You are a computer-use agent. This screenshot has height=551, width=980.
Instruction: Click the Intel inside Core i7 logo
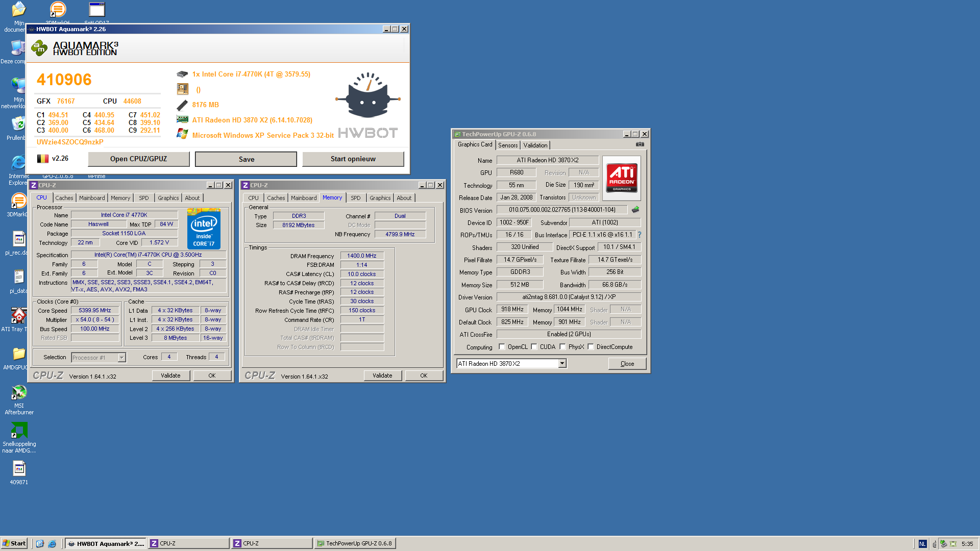click(x=204, y=229)
